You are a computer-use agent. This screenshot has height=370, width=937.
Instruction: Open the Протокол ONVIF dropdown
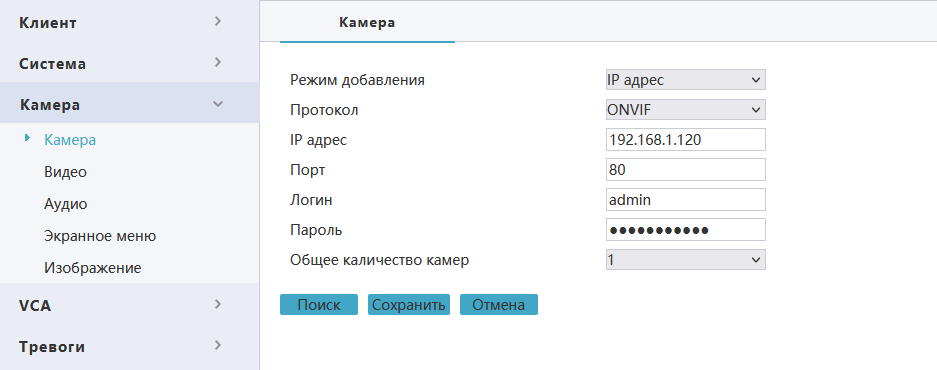[685, 110]
